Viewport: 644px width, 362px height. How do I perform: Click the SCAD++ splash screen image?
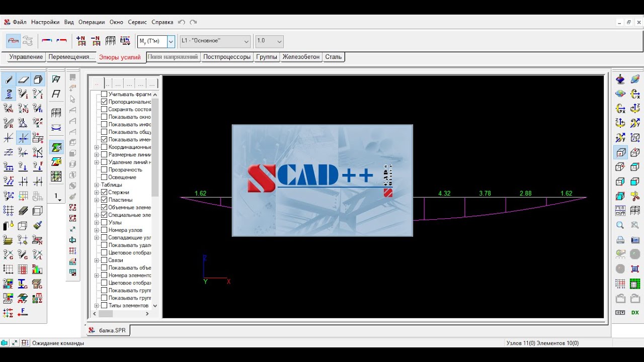pyautogui.click(x=323, y=180)
